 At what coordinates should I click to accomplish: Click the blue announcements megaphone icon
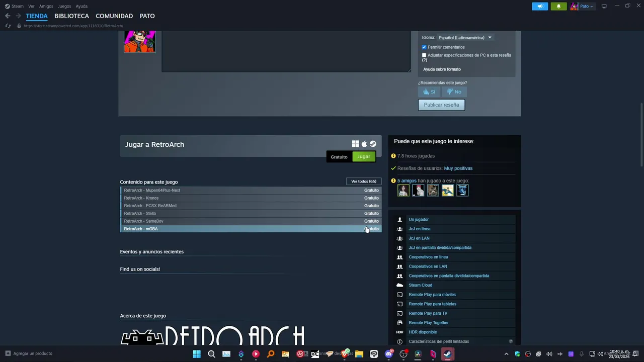[x=540, y=6]
